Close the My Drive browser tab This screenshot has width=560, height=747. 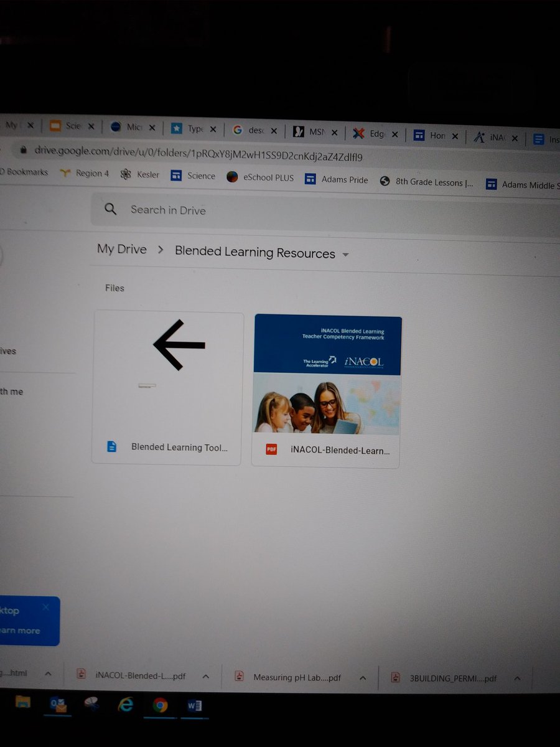[x=30, y=125]
